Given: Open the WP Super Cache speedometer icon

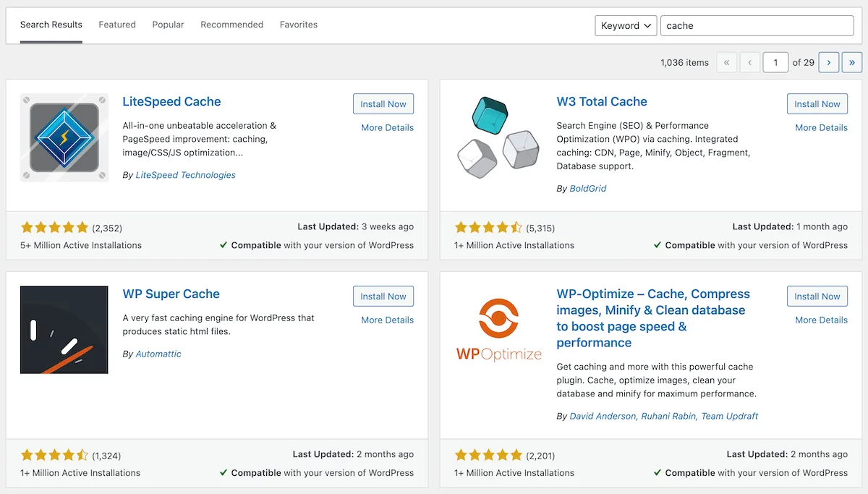Looking at the screenshot, I should 64,330.
